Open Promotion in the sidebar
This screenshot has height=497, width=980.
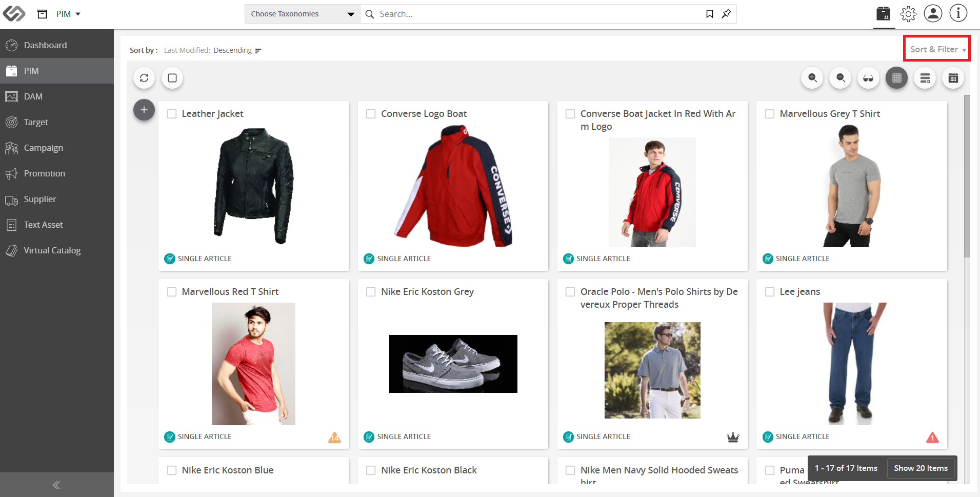(57, 173)
